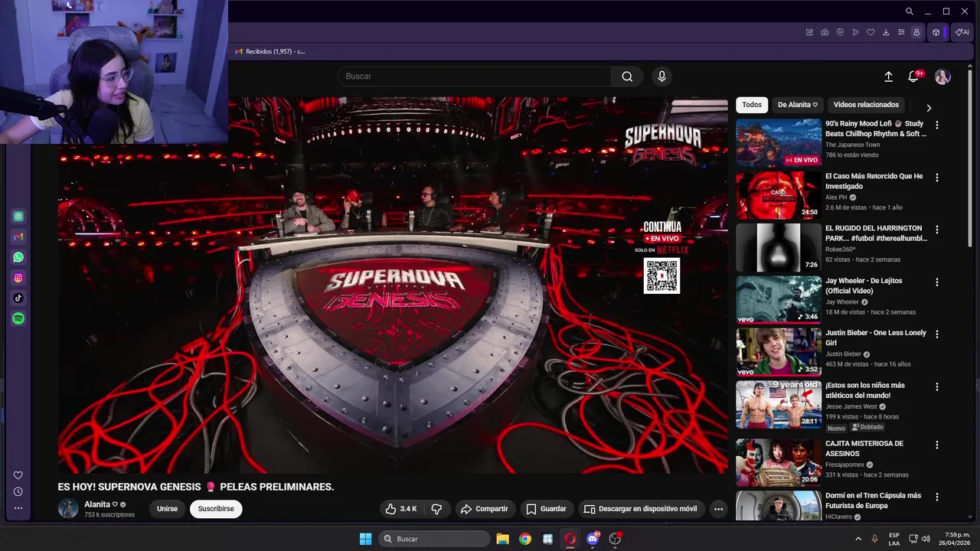Open Spotify in the browser sidebar
This screenshot has height=551, width=980.
click(x=18, y=318)
